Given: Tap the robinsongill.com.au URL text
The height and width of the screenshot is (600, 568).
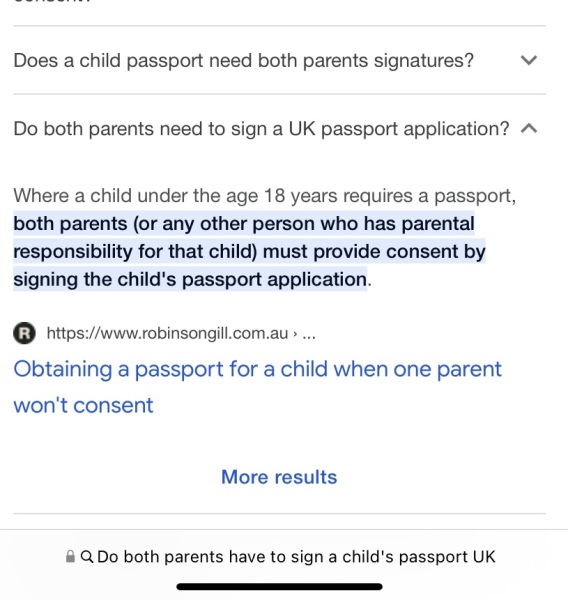Looking at the screenshot, I should (x=167, y=333).
